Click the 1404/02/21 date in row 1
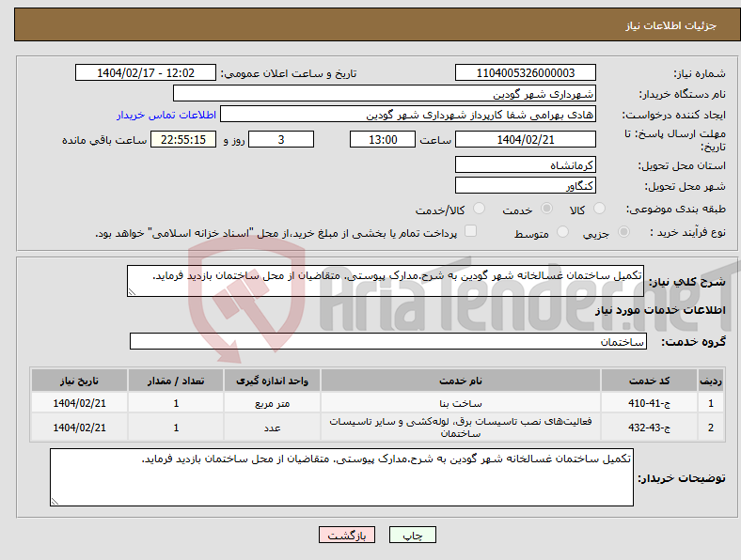The width and height of the screenshot is (741, 560). [x=79, y=403]
